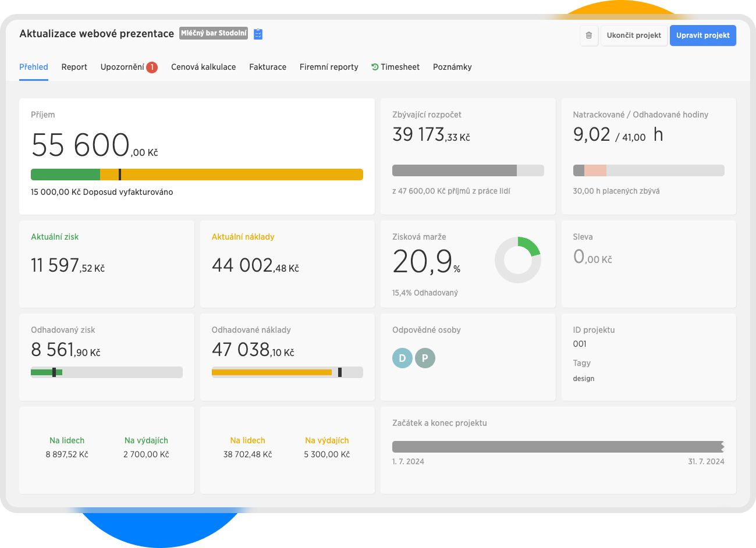The image size is (756, 548).
Task: Select the 'P' responsible person avatar
Action: pos(425,358)
